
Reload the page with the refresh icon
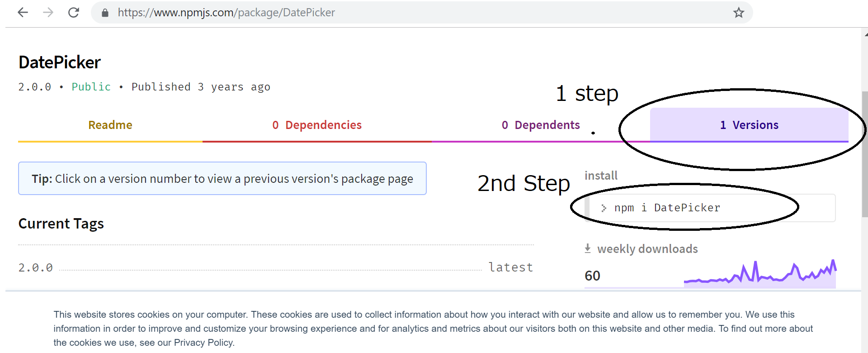[74, 13]
